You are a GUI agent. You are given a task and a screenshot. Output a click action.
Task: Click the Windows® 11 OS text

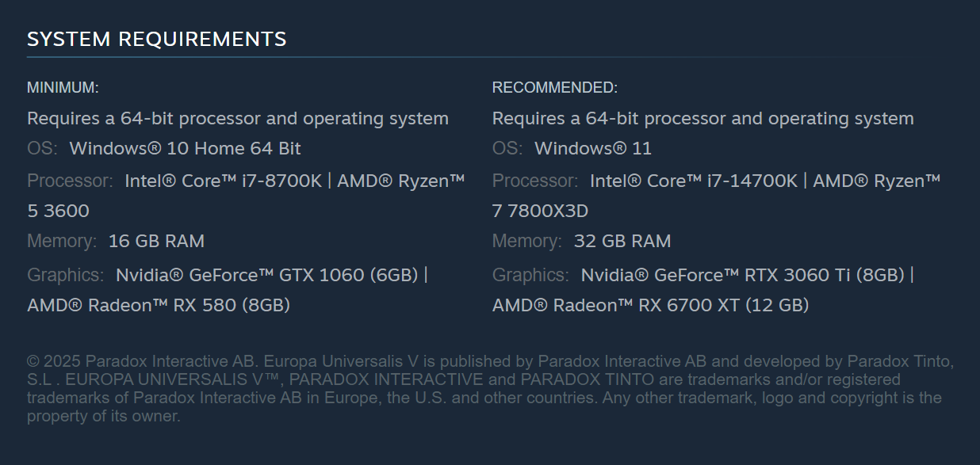(593, 149)
